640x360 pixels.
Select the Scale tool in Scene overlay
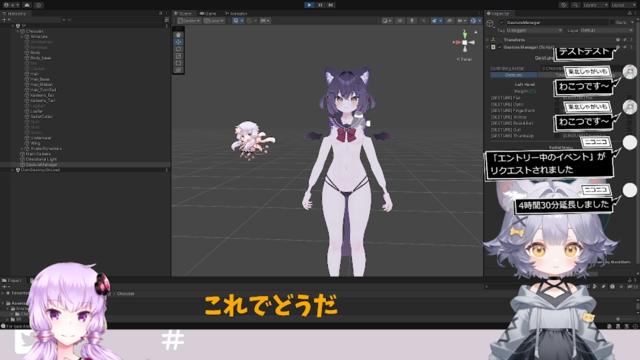point(178,56)
